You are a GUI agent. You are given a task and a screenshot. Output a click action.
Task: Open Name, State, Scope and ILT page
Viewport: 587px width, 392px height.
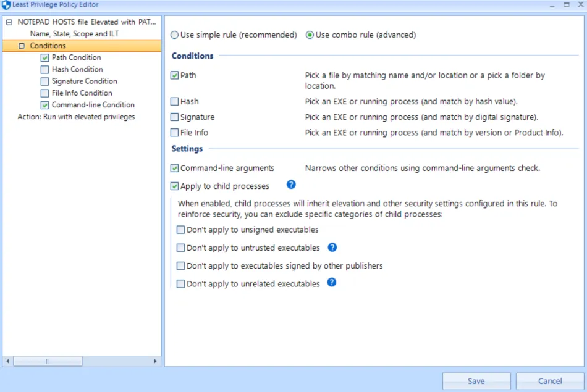pyautogui.click(x=74, y=34)
